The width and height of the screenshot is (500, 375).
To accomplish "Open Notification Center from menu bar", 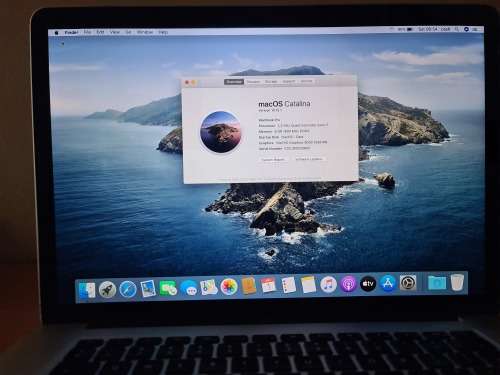I will click(x=476, y=29).
